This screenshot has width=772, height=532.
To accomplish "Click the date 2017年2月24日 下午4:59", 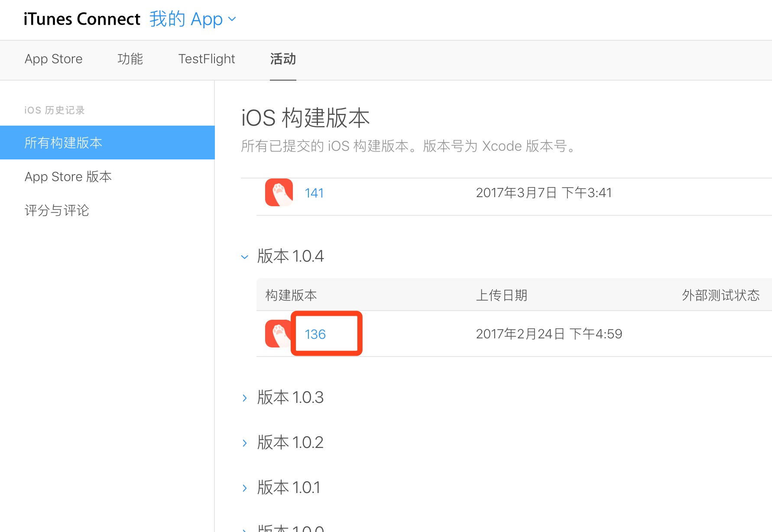I will pos(549,334).
